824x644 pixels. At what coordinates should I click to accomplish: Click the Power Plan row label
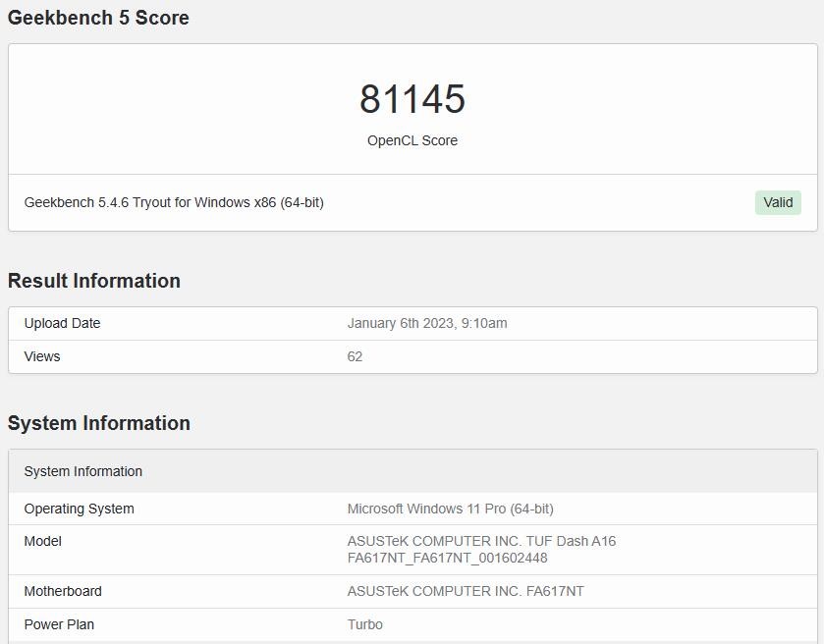point(59,624)
